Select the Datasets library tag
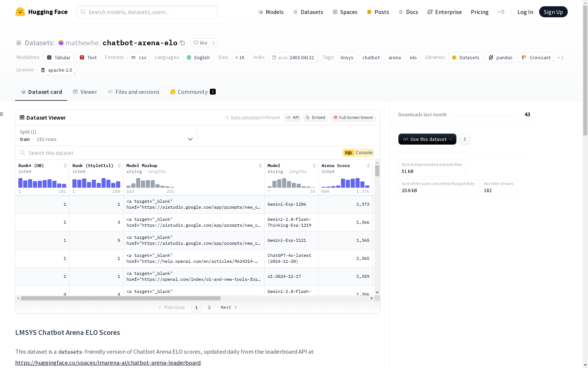The width and height of the screenshot is (588, 368). [x=466, y=57]
